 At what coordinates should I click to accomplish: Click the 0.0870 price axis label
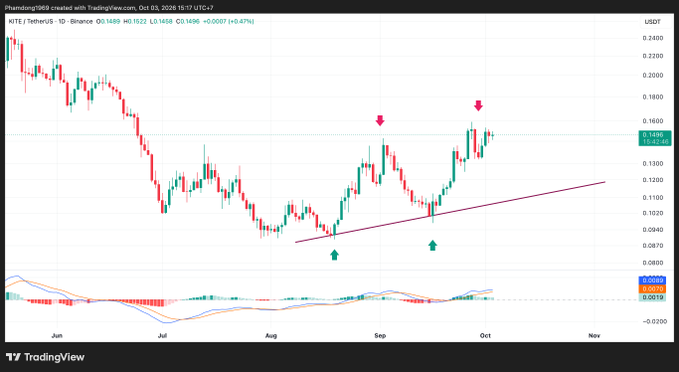(653, 246)
